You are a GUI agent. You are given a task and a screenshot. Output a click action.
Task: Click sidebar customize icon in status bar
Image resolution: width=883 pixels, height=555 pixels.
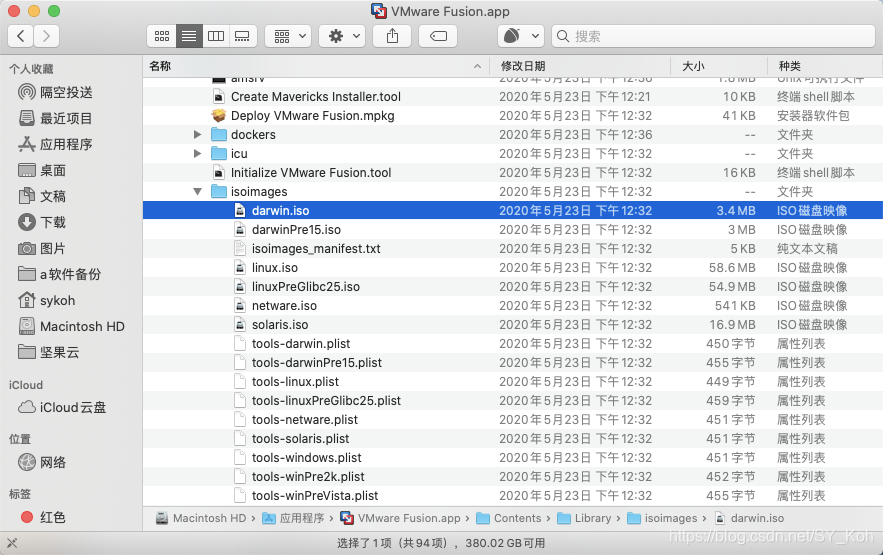click(x=12, y=543)
